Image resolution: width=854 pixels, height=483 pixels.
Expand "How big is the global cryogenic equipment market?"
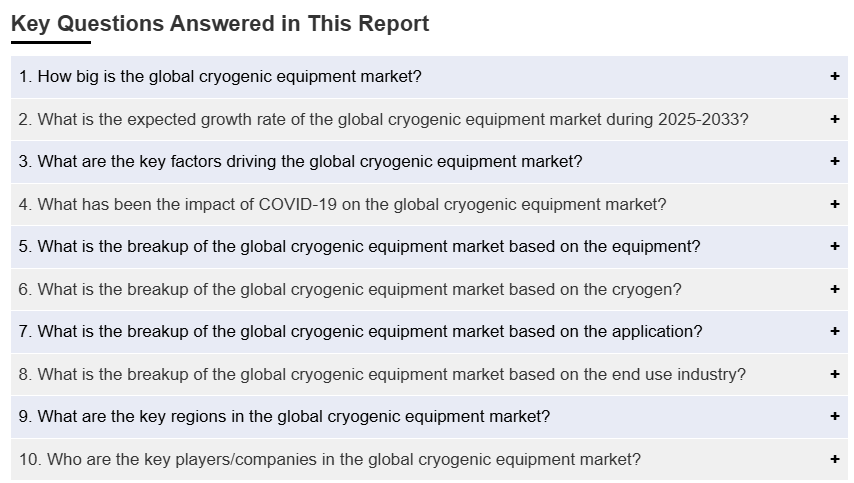click(x=220, y=77)
